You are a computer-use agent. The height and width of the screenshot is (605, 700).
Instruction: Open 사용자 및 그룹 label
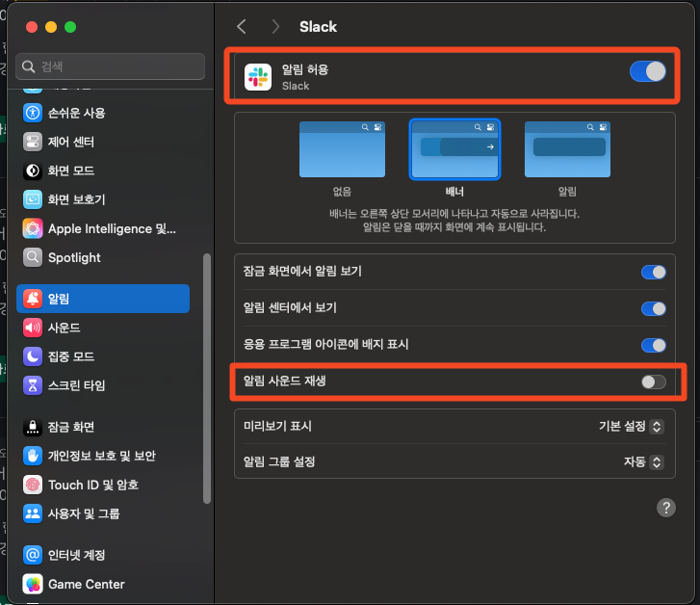84,513
